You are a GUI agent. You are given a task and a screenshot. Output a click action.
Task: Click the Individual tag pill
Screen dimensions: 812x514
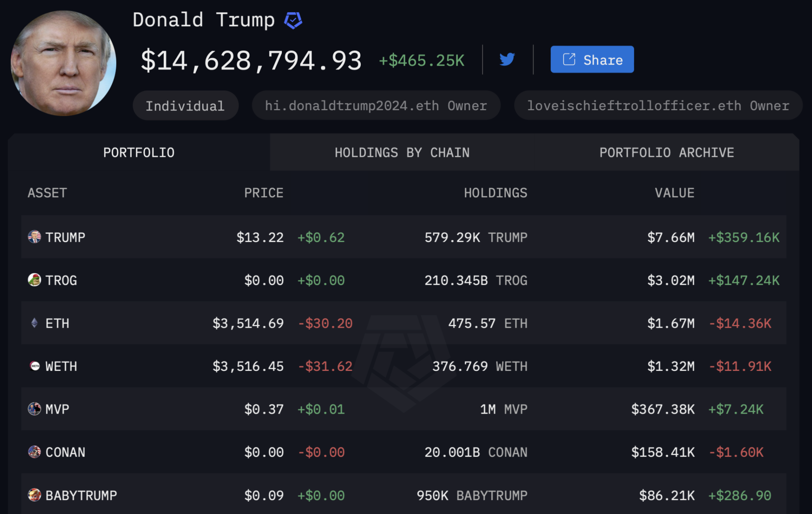point(185,106)
